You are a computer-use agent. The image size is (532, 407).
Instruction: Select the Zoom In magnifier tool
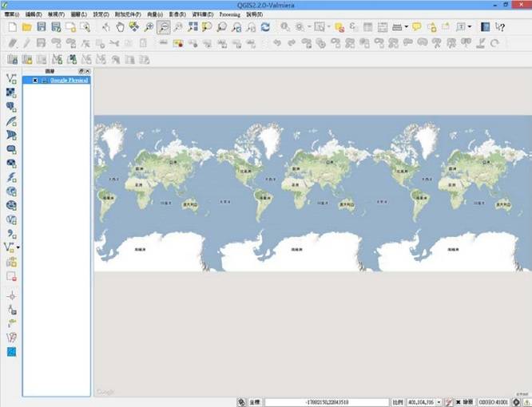coord(149,27)
